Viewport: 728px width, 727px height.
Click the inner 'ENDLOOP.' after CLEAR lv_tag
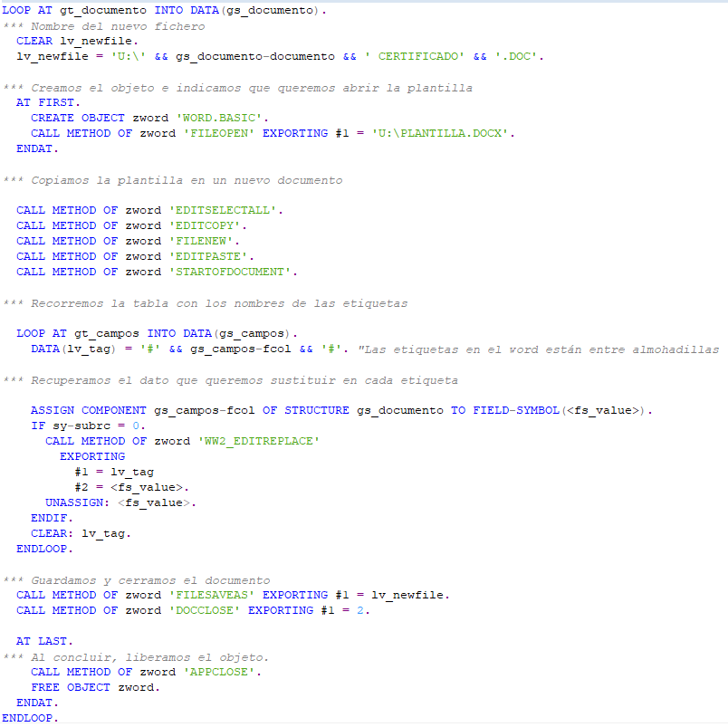coord(44,549)
